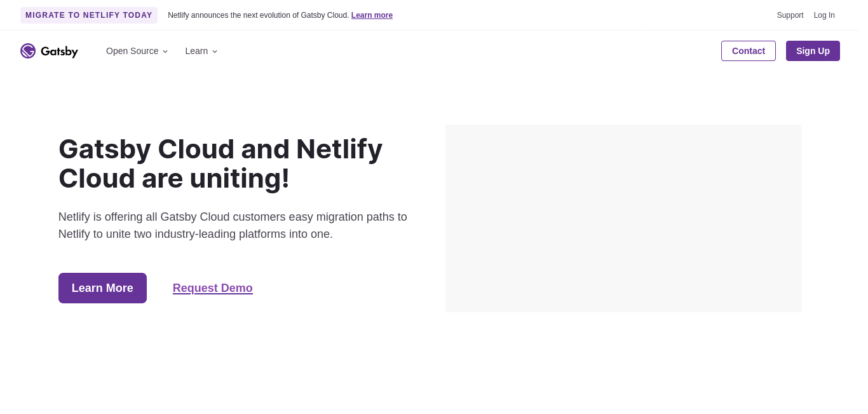The height and width of the screenshot is (414, 868).
Task: Expand the Learn dropdown menu
Action: coord(201,51)
